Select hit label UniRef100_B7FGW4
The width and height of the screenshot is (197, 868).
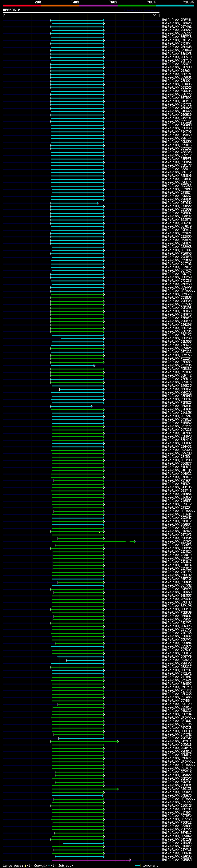[x=177, y=410]
